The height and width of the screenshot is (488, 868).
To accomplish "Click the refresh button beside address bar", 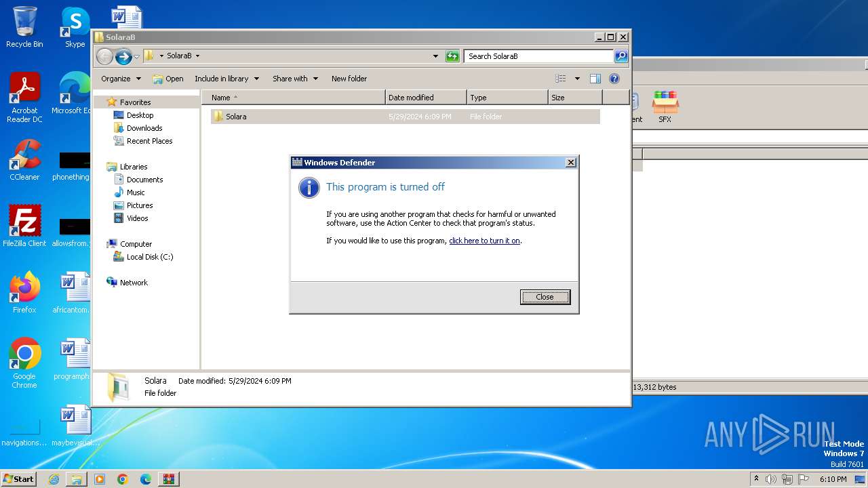I will point(452,56).
